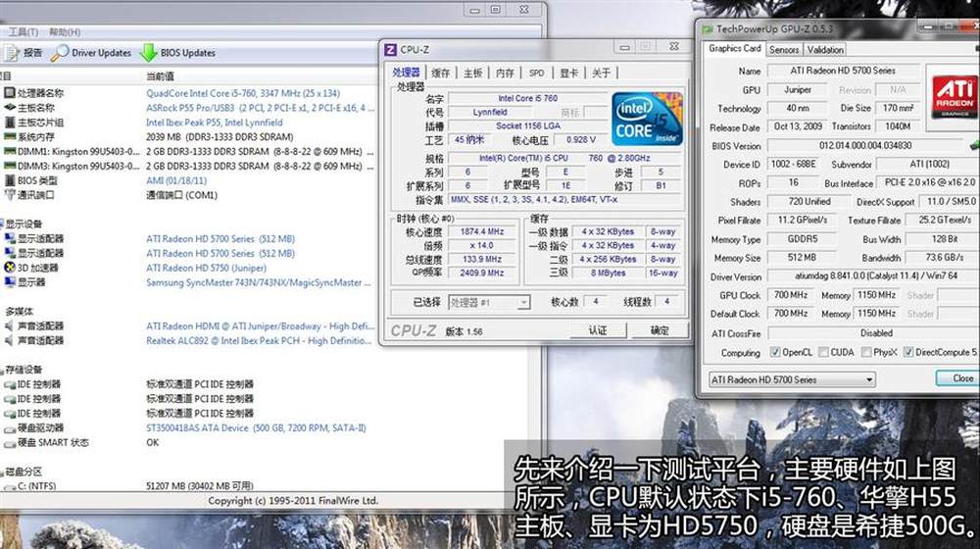Toggle the PhysX checkbox in GPU-Z
Image resolution: width=980 pixels, height=549 pixels.
pos(866,352)
